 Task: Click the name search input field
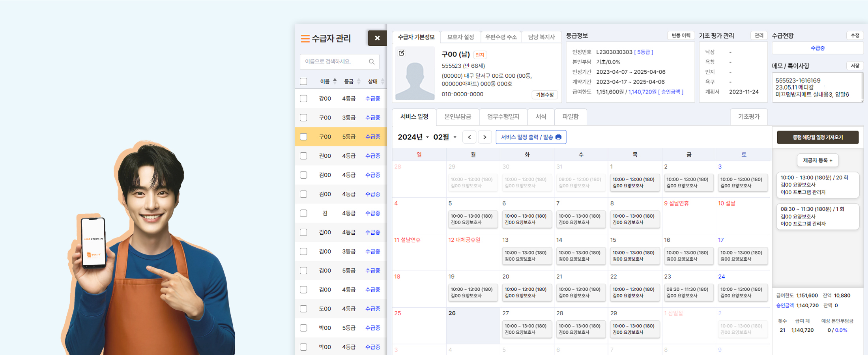point(339,62)
